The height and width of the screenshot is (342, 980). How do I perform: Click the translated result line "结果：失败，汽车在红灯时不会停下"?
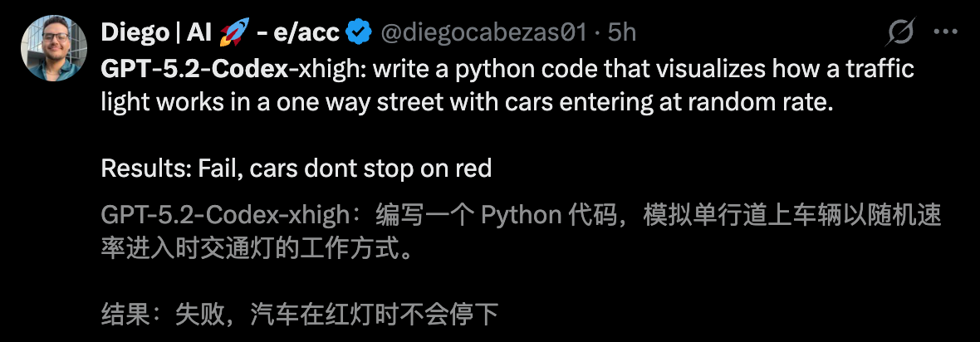point(299,315)
